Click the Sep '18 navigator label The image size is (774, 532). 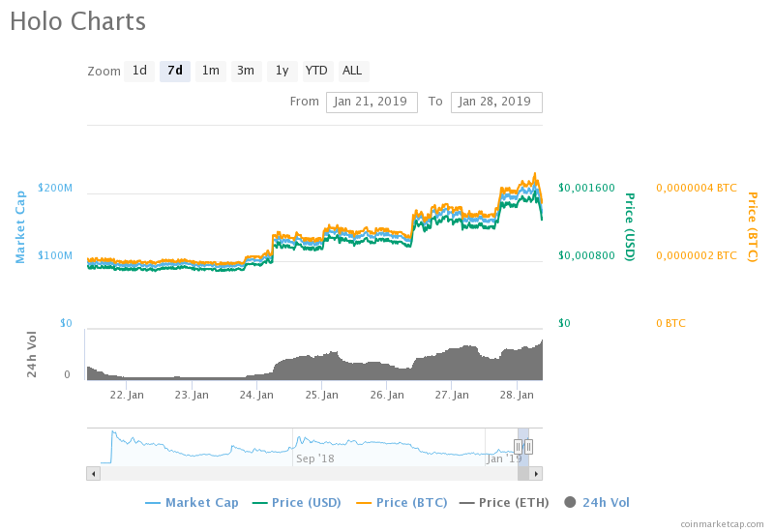click(x=315, y=458)
